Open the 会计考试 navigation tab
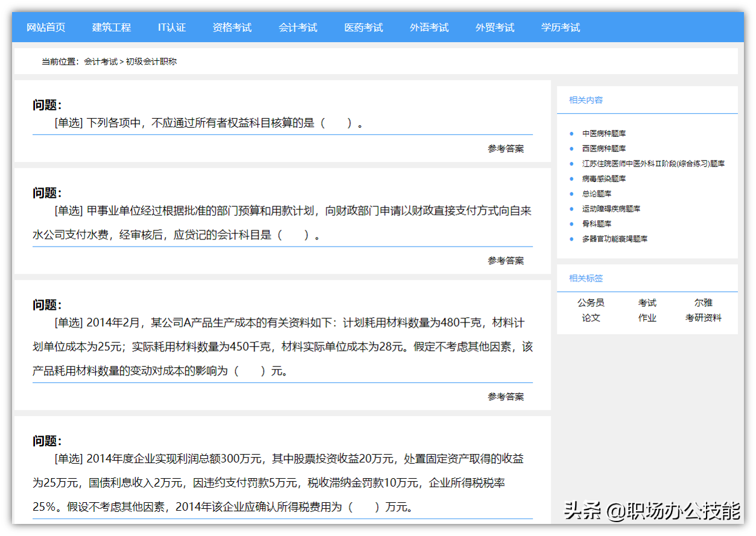This screenshot has height=536, width=756. [298, 27]
